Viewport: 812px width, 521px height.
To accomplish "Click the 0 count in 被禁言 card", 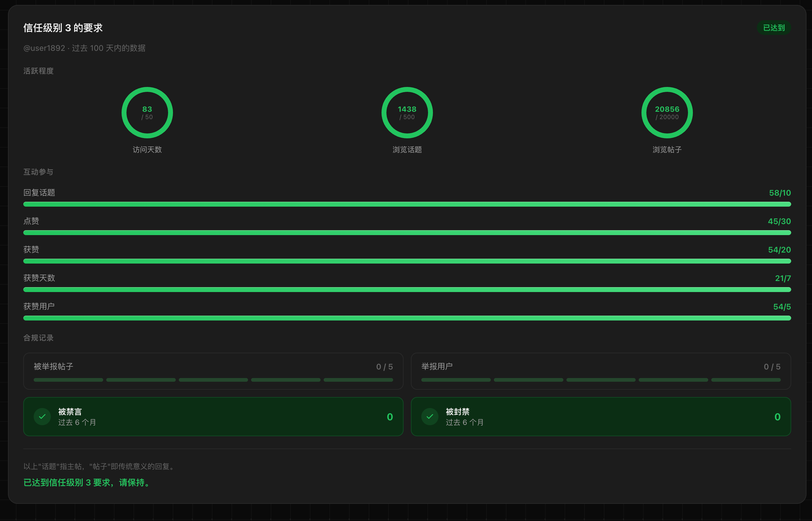I will click(x=390, y=417).
